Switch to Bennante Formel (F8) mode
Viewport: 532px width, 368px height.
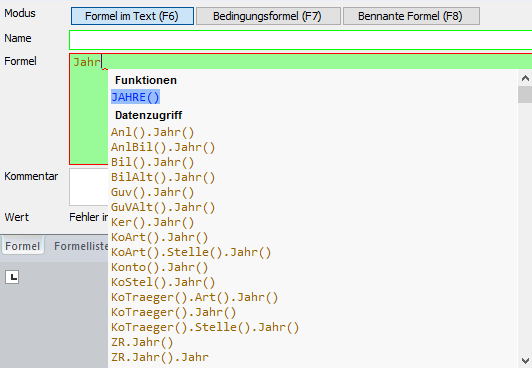coord(411,16)
